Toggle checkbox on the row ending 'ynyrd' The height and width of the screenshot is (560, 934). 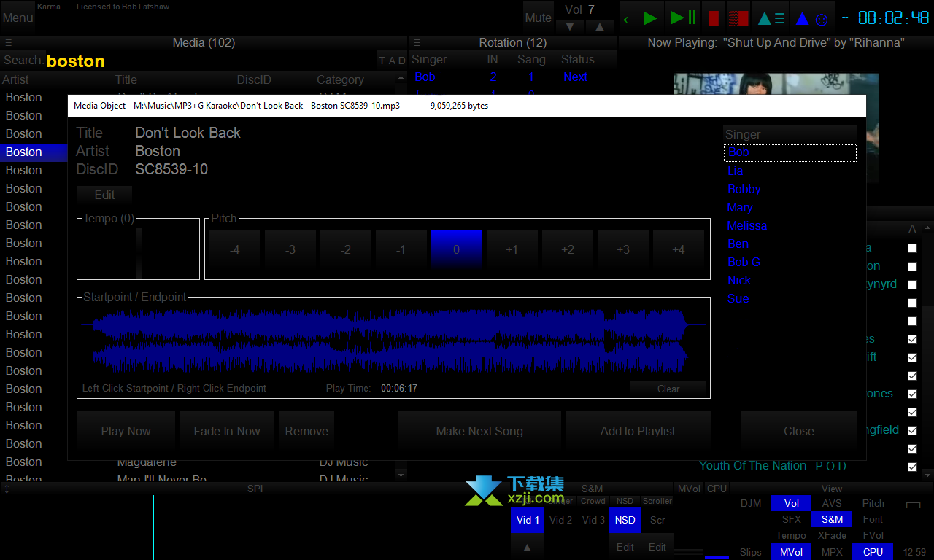912,284
